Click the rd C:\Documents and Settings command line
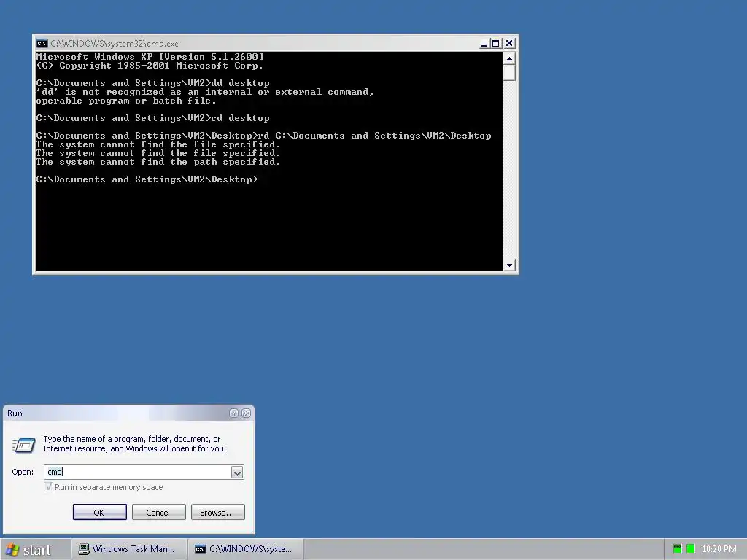The height and width of the screenshot is (560, 747). click(x=263, y=136)
